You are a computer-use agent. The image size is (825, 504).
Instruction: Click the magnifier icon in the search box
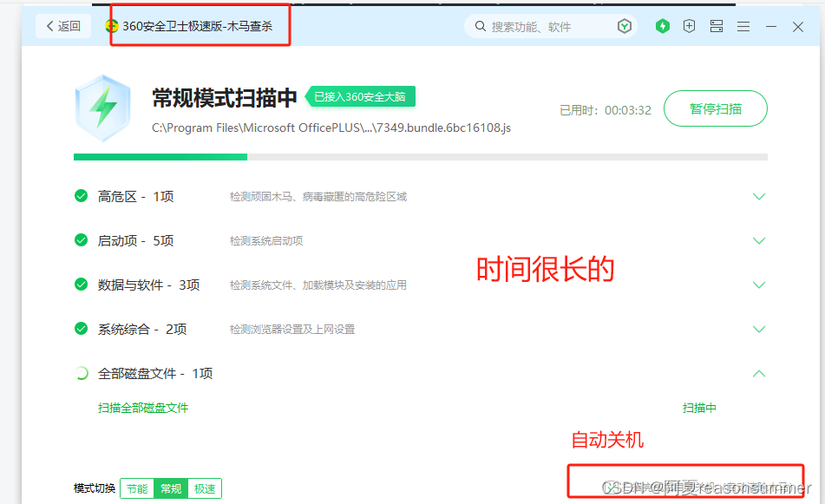pos(480,26)
